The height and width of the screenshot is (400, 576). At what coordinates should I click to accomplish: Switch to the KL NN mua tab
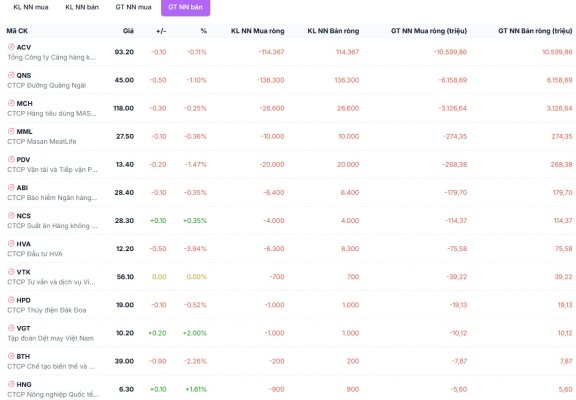31,7
